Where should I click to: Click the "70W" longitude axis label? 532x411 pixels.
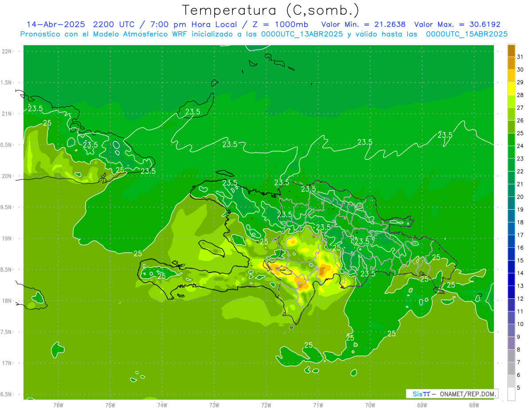pos(370,405)
